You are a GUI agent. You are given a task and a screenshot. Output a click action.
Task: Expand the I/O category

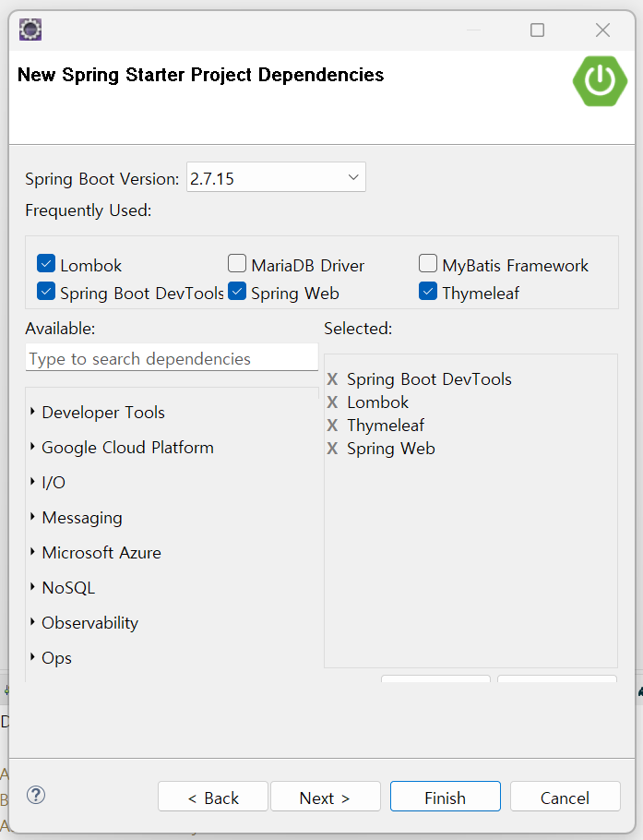pos(32,482)
